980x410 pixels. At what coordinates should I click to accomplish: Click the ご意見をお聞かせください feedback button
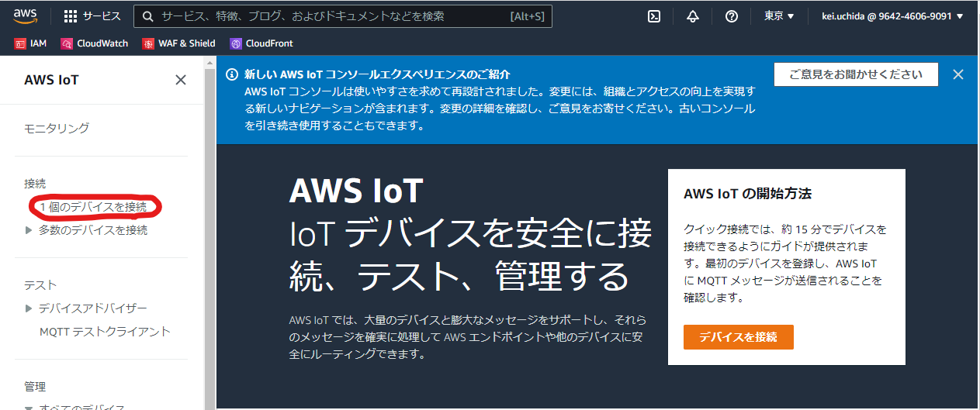(x=856, y=74)
